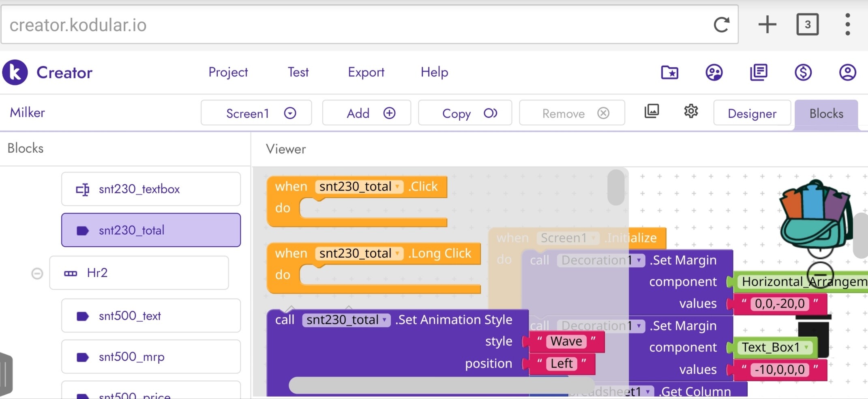
Task: Open the browser three-dot menu
Action: [x=847, y=25]
